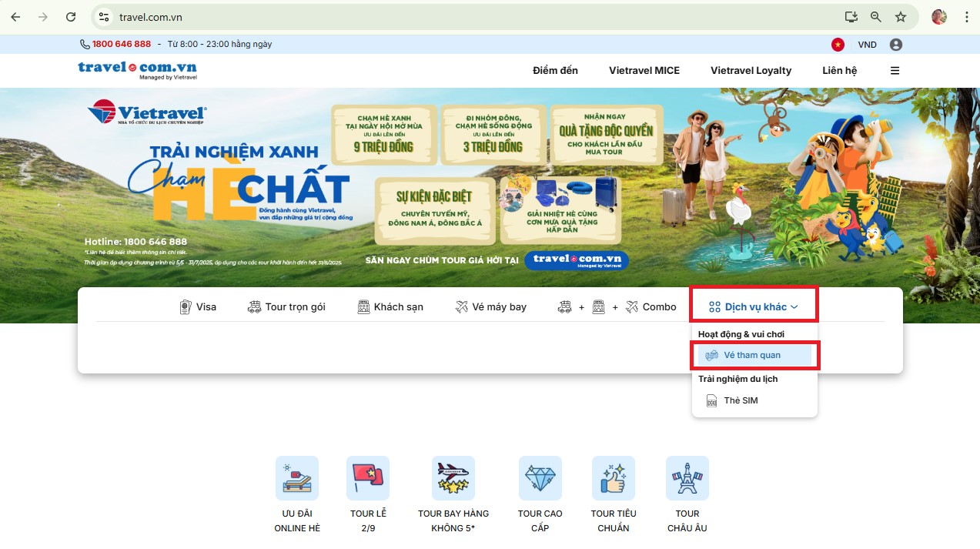Open the zoom magnifier icon in address bar

(x=875, y=17)
